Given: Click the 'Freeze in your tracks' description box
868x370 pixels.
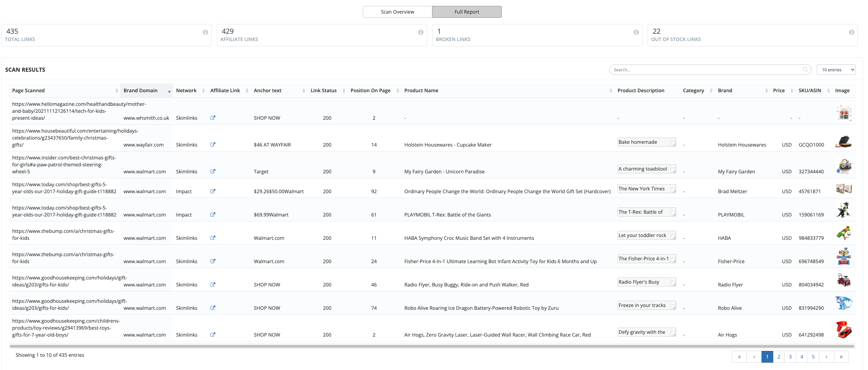Looking at the screenshot, I should pyautogui.click(x=647, y=305).
